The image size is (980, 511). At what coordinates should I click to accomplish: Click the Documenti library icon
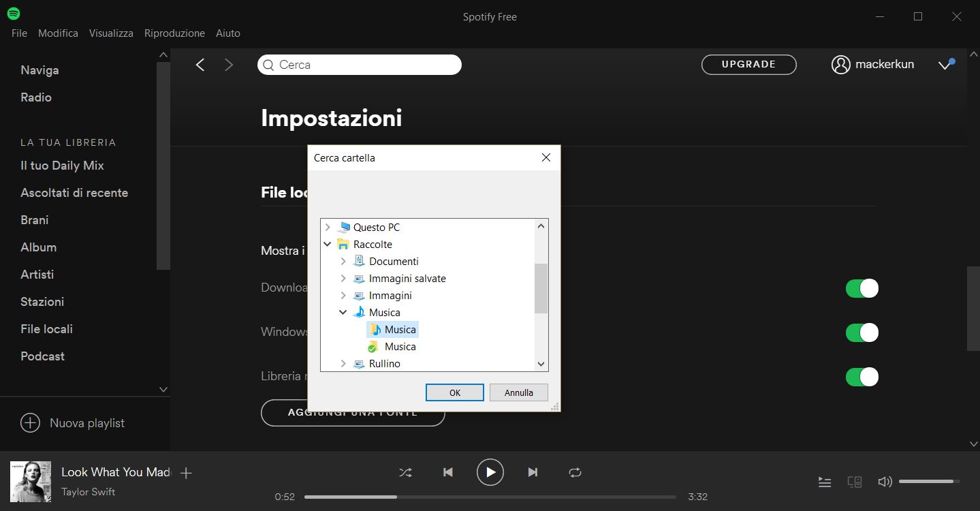pyautogui.click(x=360, y=262)
